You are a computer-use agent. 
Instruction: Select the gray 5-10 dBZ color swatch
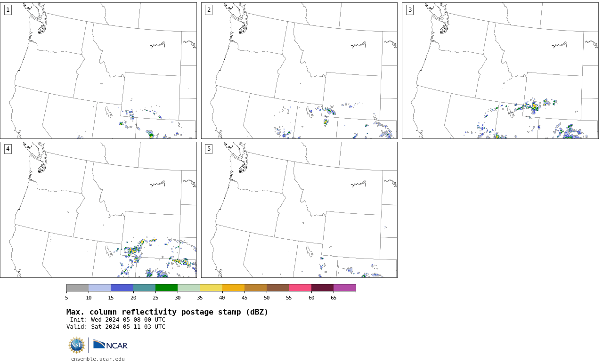[x=78, y=288]
